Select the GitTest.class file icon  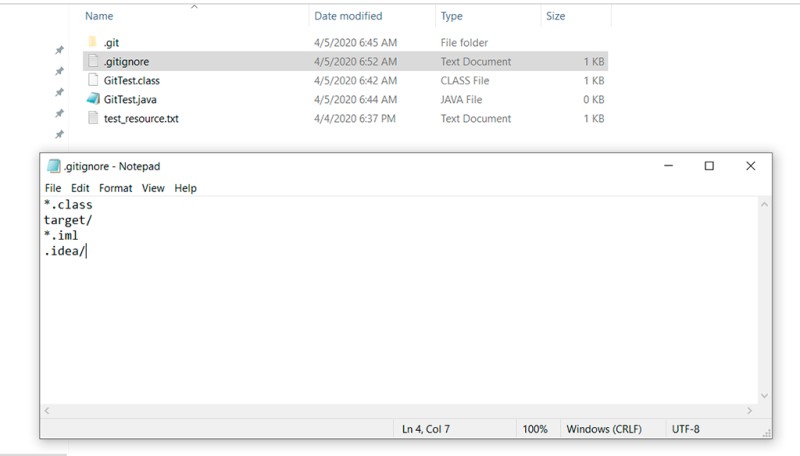93,80
